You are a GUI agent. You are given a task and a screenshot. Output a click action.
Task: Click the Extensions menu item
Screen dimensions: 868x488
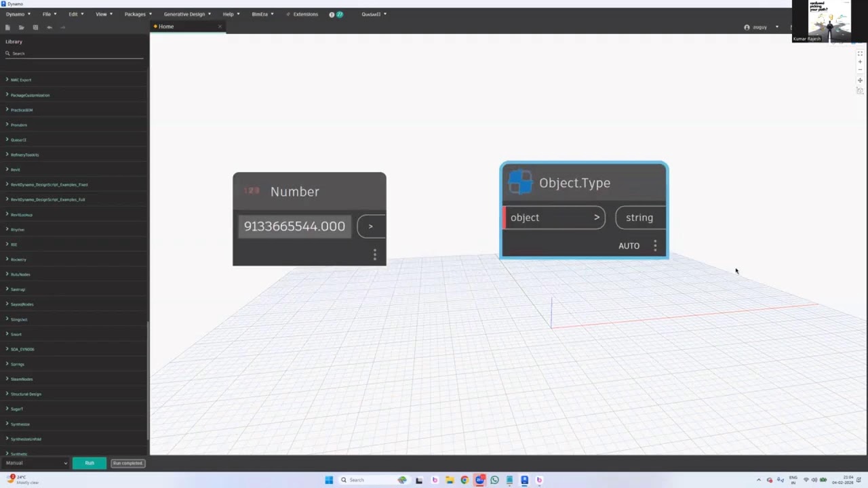click(302, 14)
